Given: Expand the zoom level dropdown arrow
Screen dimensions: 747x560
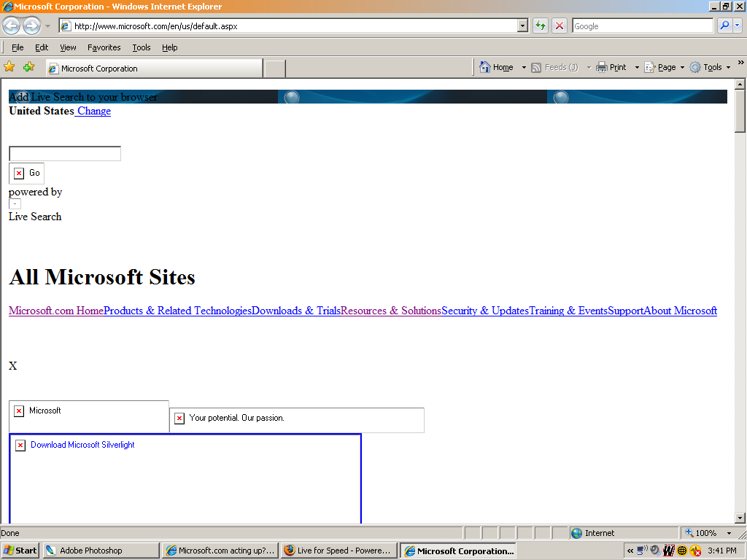Looking at the screenshot, I should (x=729, y=533).
